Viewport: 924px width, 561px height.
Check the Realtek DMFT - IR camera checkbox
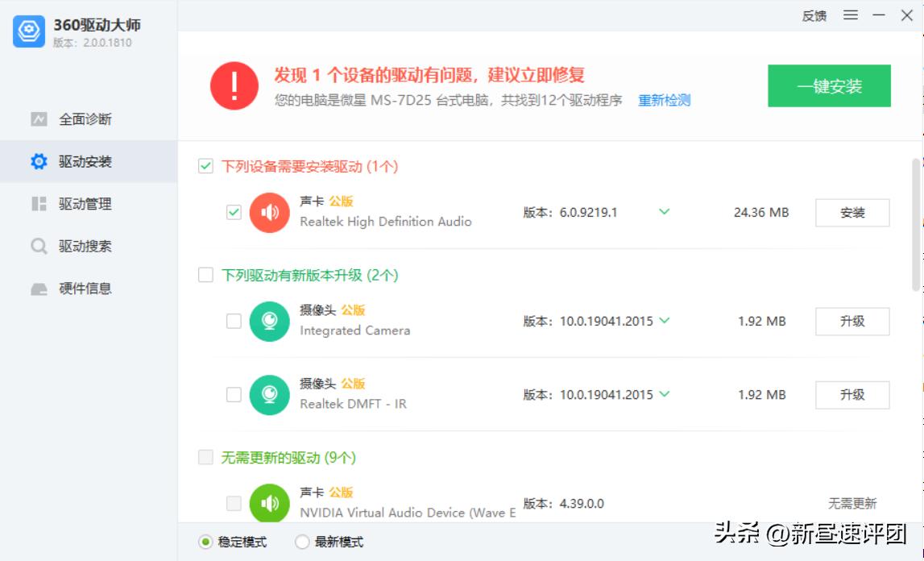pyautogui.click(x=234, y=395)
